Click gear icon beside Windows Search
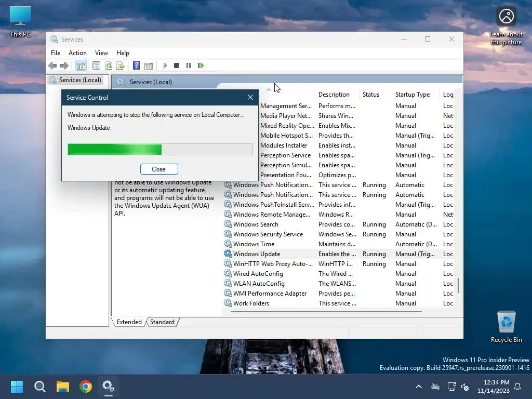This screenshot has width=532, height=399. [x=228, y=224]
